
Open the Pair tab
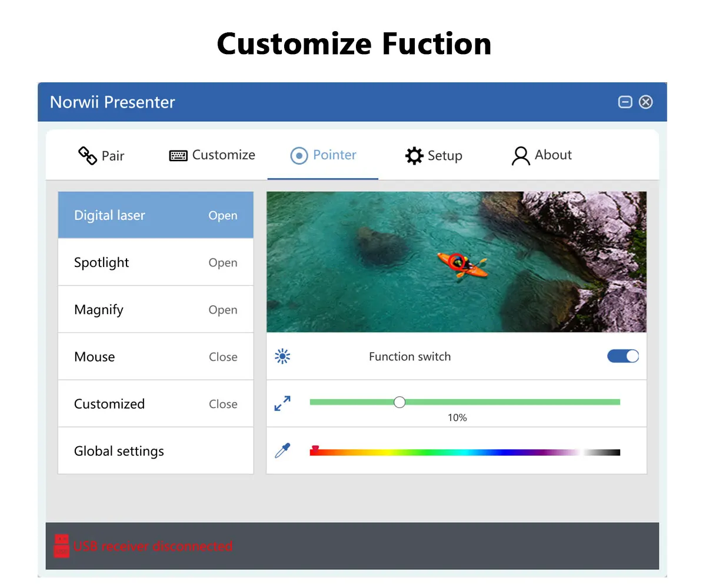pos(101,156)
